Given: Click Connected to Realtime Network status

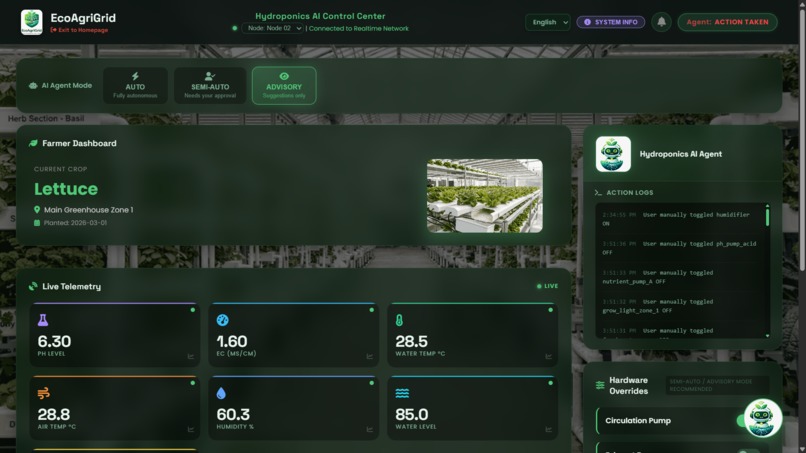Looking at the screenshot, I should tap(359, 29).
